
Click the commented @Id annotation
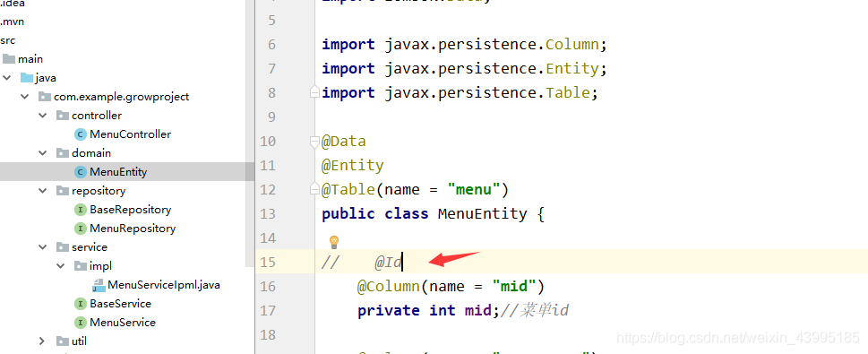coord(388,262)
